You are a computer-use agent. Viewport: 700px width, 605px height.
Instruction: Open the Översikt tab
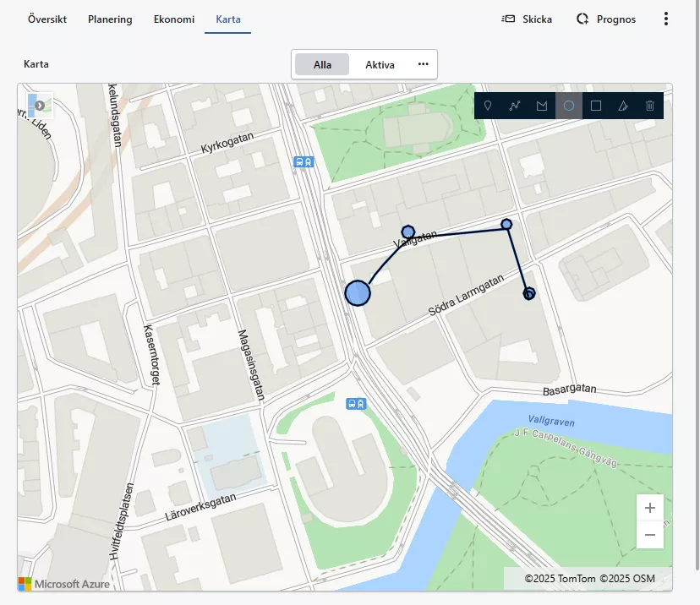click(x=47, y=19)
